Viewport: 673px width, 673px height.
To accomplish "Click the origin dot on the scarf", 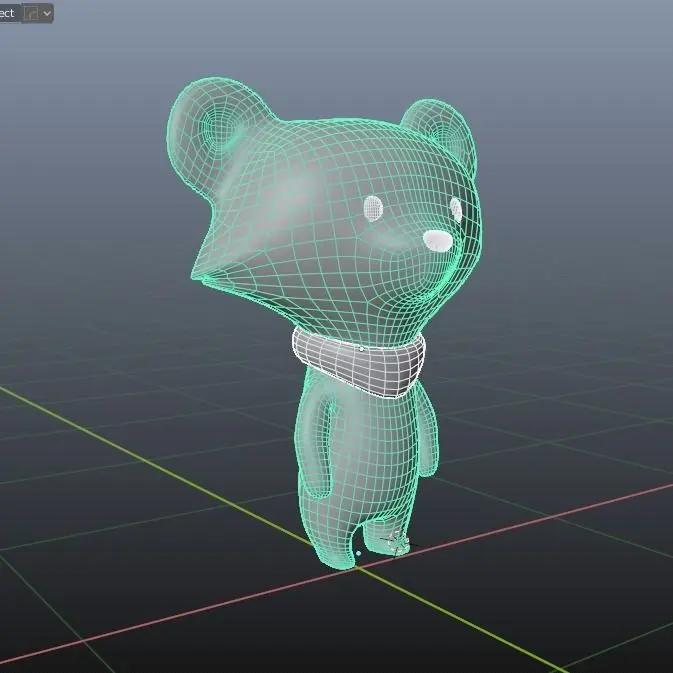I will click(361, 349).
